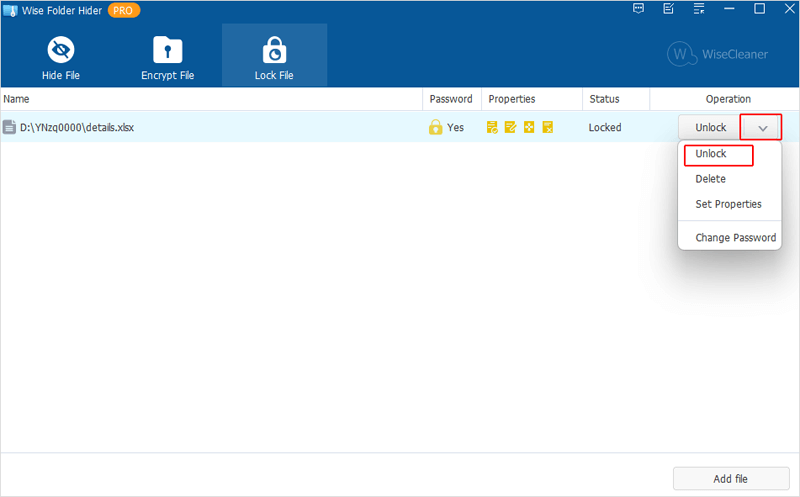The image size is (800, 497).
Task: Open the Hide File tab
Action: pos(61,58)
